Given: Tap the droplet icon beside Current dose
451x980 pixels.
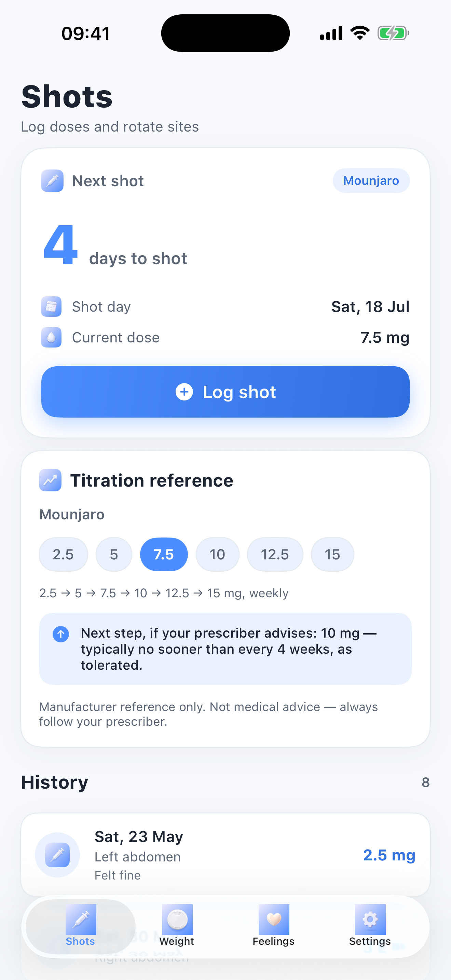Looking at the screenshot, I should [51, 337].
